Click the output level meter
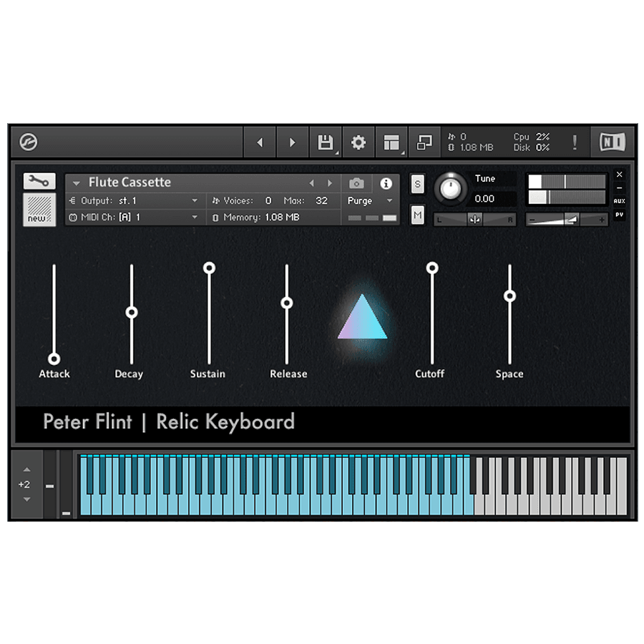Image resolution: width=644 pixels, height=644 pixels. pyautogui.click(x=567, y=189)
